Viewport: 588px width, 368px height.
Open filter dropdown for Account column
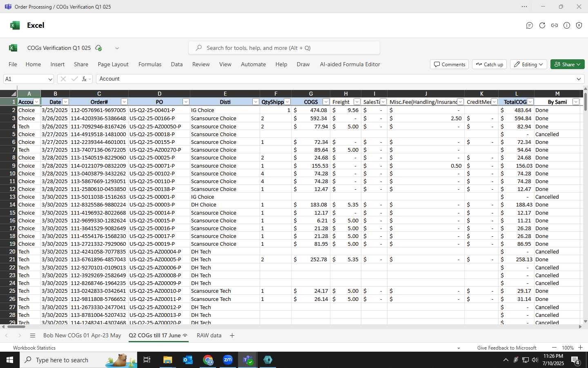37,102
